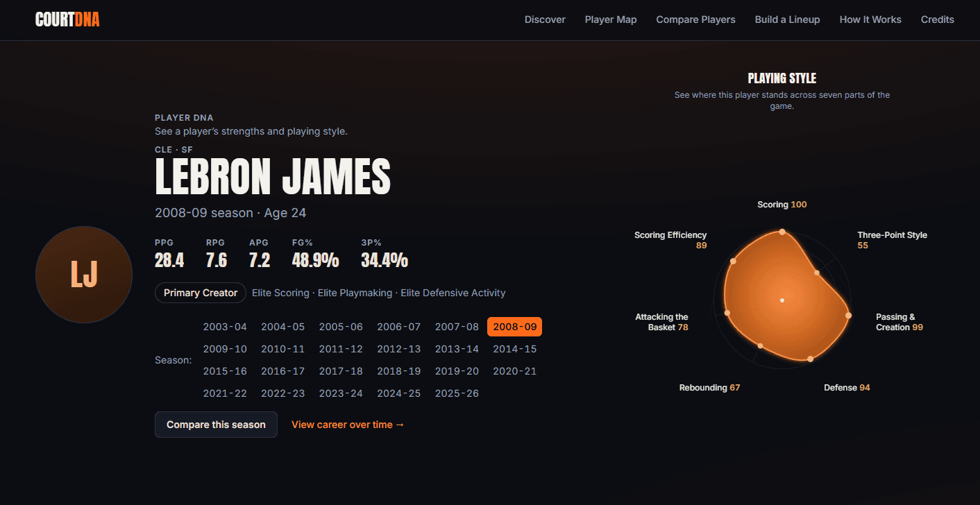Viewport: 980px width, 505px height.
Task: Click the Scoring 100 radar label
Action: point(782,205)
